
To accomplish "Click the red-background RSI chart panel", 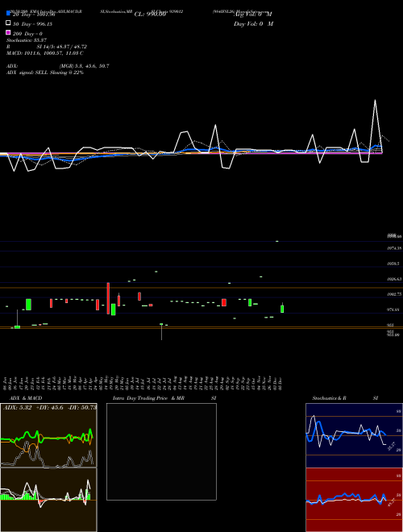I will [354, 500].
